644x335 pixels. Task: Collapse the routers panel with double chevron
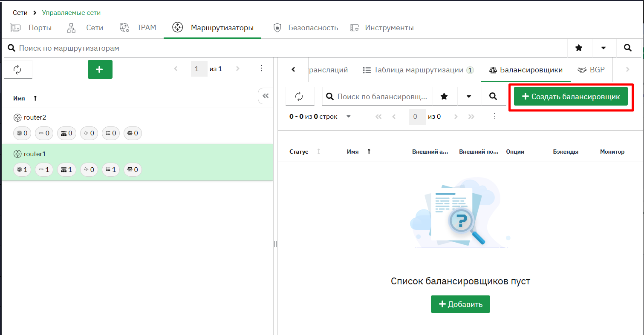(266, 96)
